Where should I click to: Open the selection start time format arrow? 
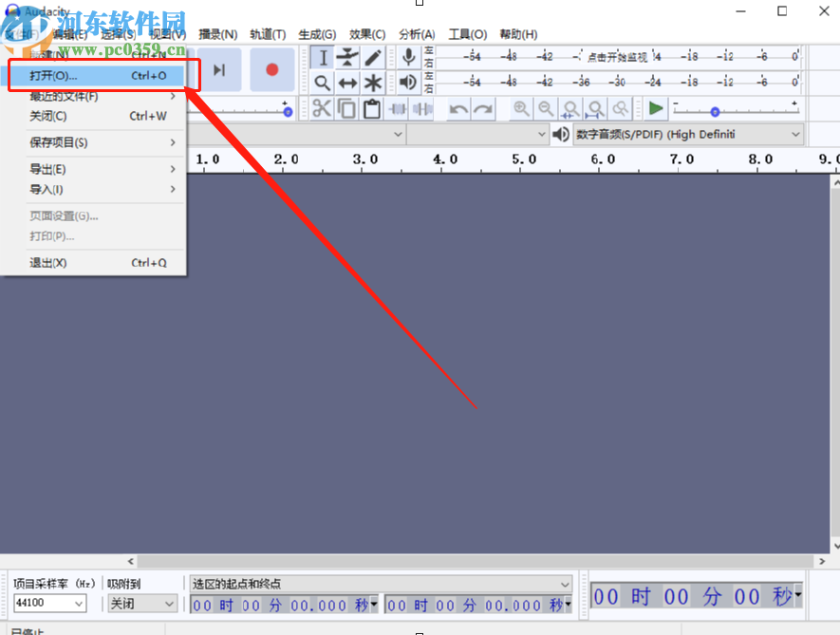[374, 605]
